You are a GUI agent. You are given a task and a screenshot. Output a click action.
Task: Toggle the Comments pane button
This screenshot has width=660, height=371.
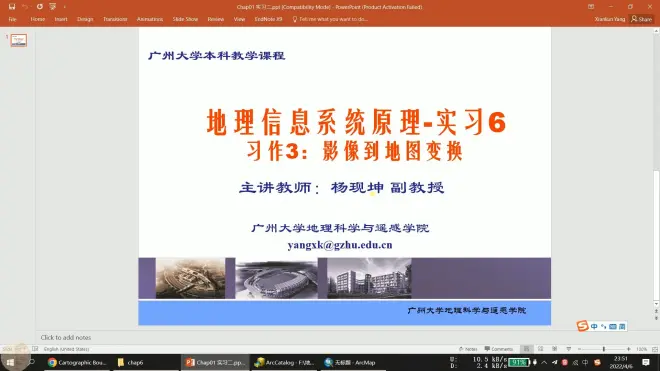coord(499,349)
